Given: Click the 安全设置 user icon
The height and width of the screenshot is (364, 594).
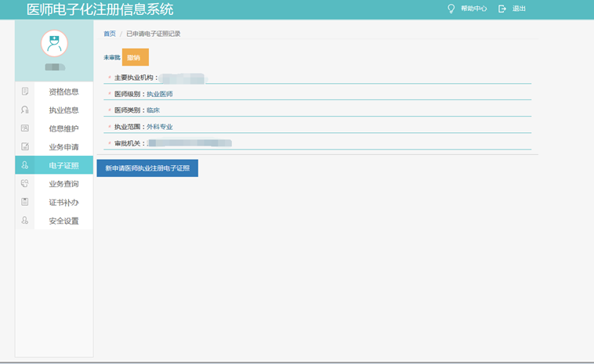Looking at the screenshot, I should [25, 221].
